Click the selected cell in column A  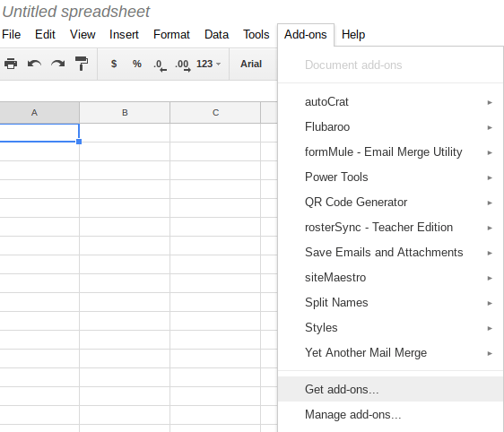point(39,133)
